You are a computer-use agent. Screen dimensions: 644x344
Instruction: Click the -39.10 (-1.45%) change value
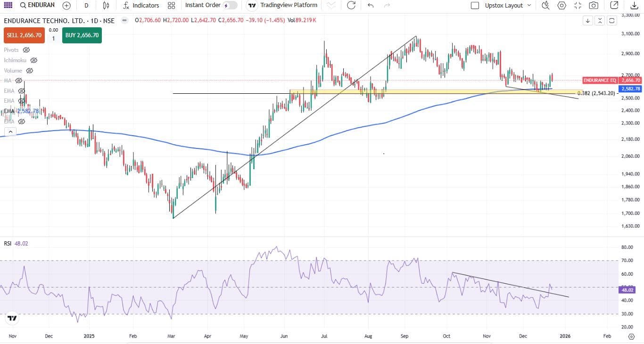pyautogui.click(x=265, y=21)
